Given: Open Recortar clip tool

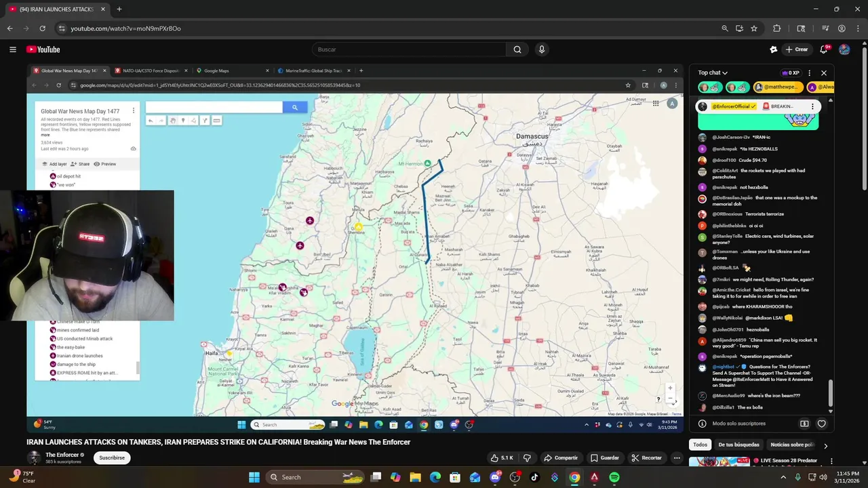Looking at the screenshot, I should point(646,457).
